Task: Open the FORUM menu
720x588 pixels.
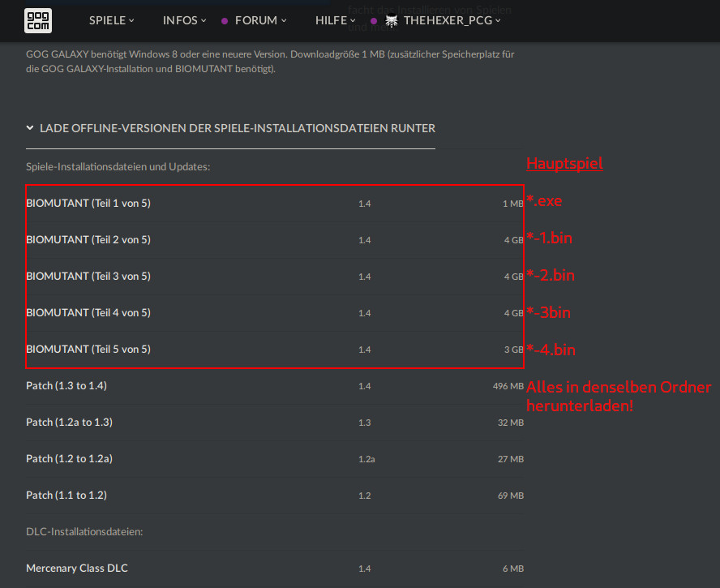Action: 260,20
